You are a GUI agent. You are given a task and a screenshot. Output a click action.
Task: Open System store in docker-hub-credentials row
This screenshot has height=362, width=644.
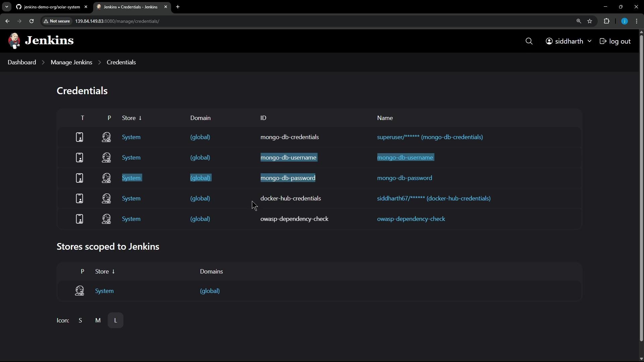tap(131, 198)
